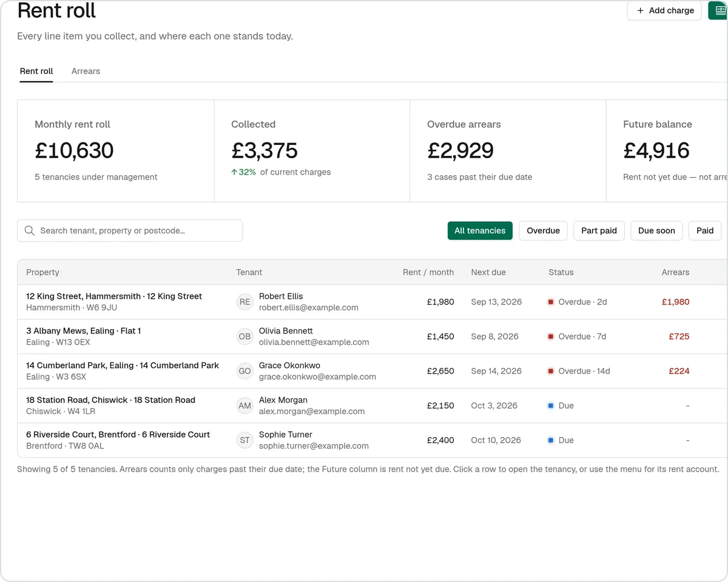Open the 12 King Street, Hammersmith property
Viewport: 728px width, 582px height.
pos(114,296)
